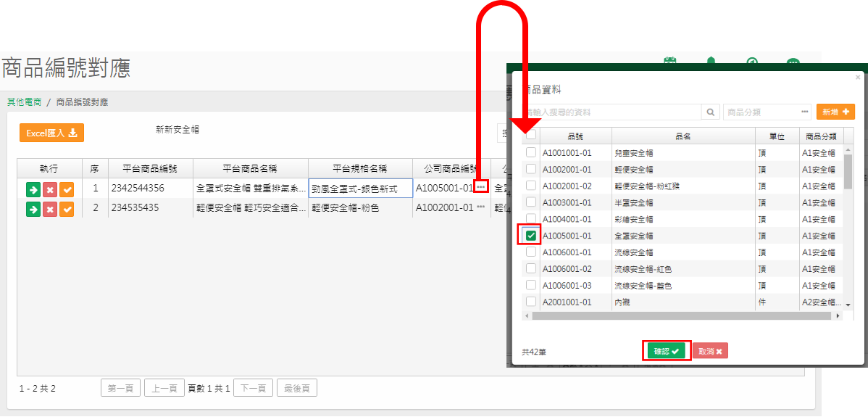Click the dialog search text field
Image resolution: width=868 pixels, height=417 pixels.
pos(612,112)
